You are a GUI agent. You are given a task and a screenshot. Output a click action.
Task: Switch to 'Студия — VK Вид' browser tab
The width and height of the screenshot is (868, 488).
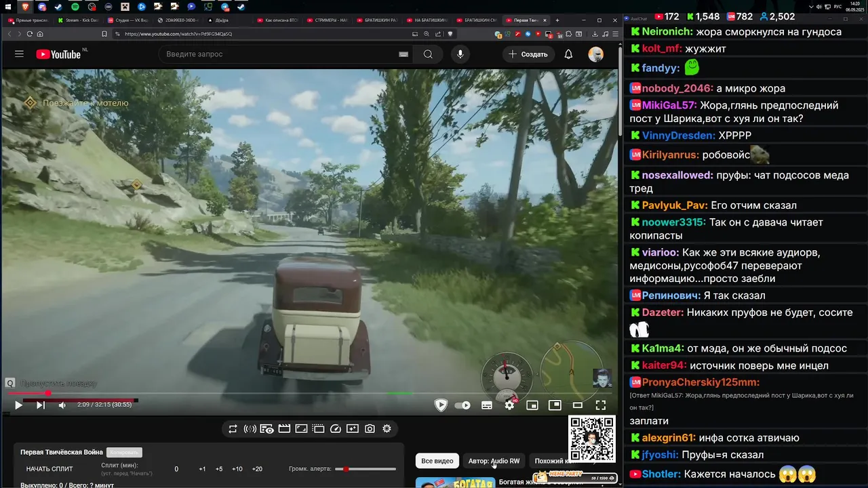(127, 20)
